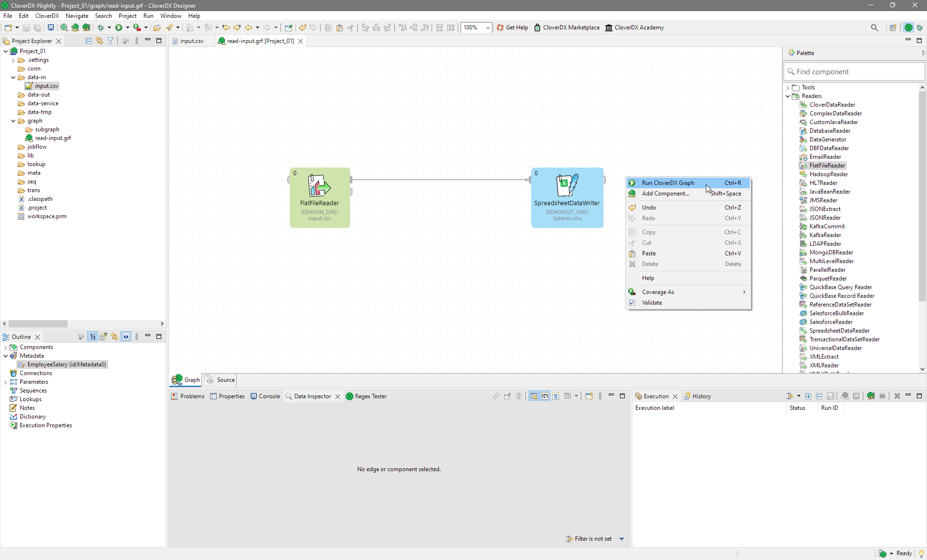927x560 pixels.
Task: Expand the Components node in Outline
Action: 5,347
